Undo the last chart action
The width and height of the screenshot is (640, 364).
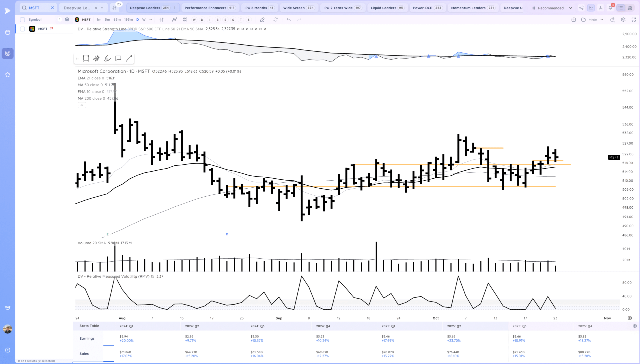point(288,19)
